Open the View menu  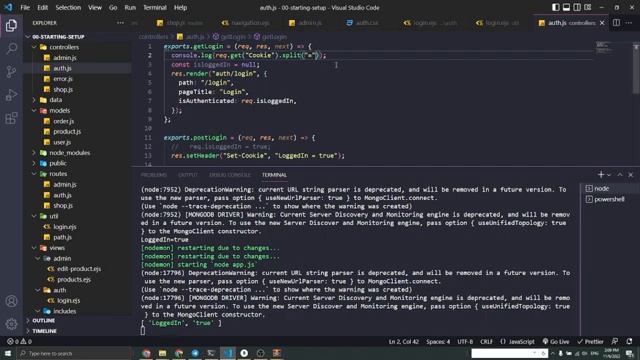pyautogui.click(x=95, y=7)
